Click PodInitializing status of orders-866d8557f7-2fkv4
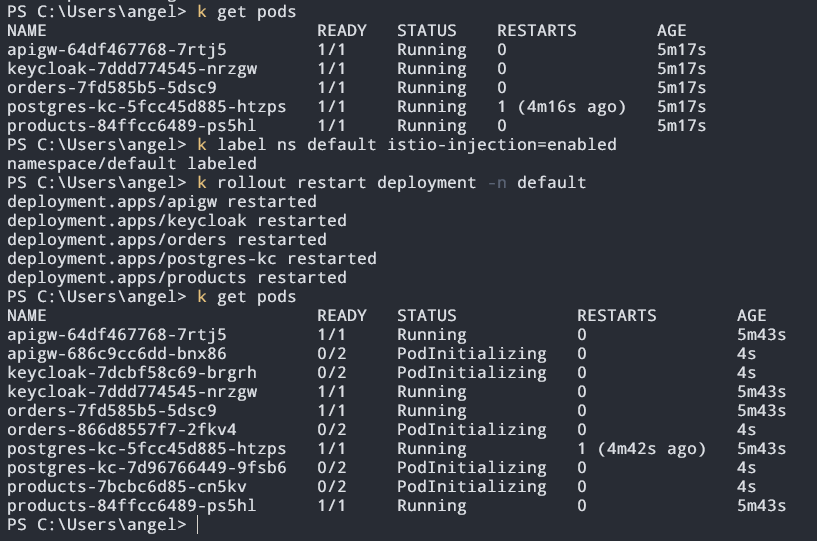The height and width of the screenshot is (541, 817). tap(472, 429)
